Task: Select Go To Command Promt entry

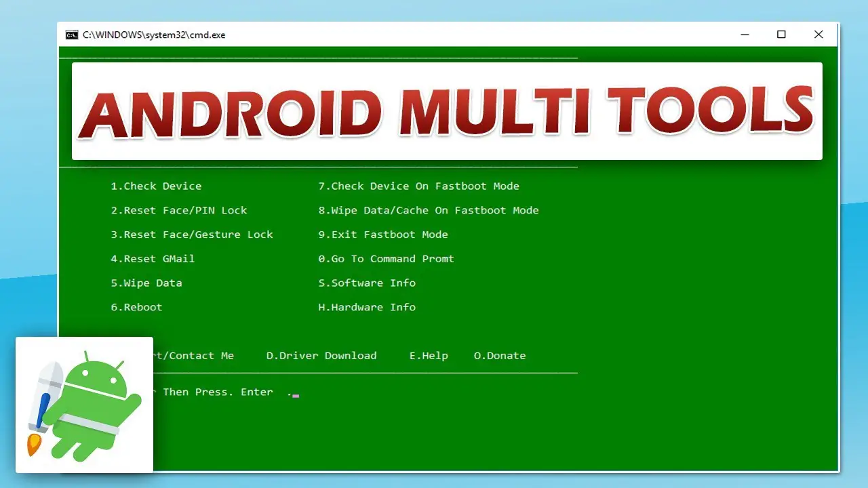Action: pos(386,259)
